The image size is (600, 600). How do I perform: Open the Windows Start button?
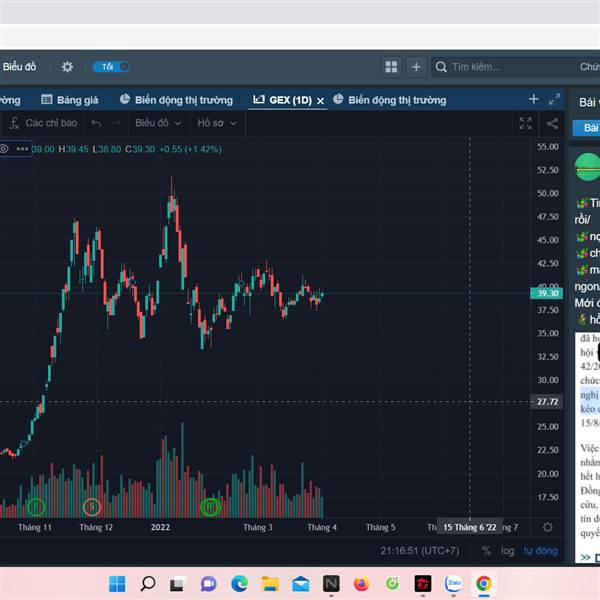click(x=117, y=584)
